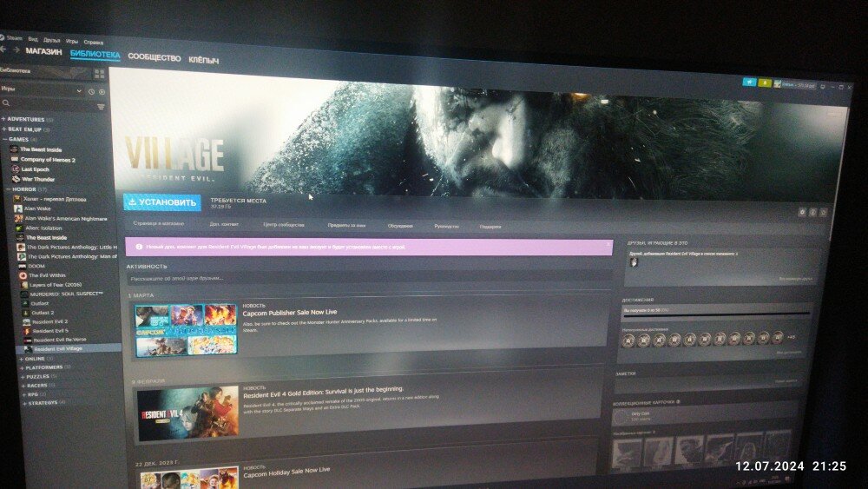Click the activity text input field
This screenshot has height=489, width=868.
[x=368, y=279]
